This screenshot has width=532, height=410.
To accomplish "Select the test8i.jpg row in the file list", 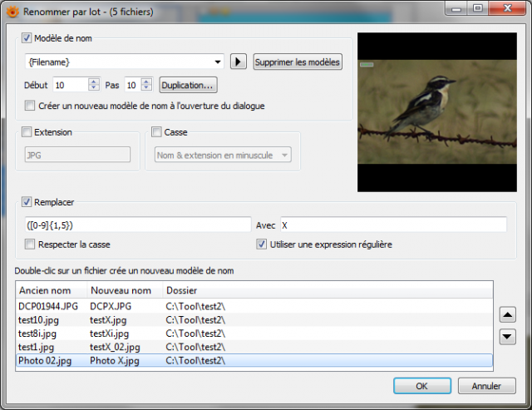I will point(254,333).
